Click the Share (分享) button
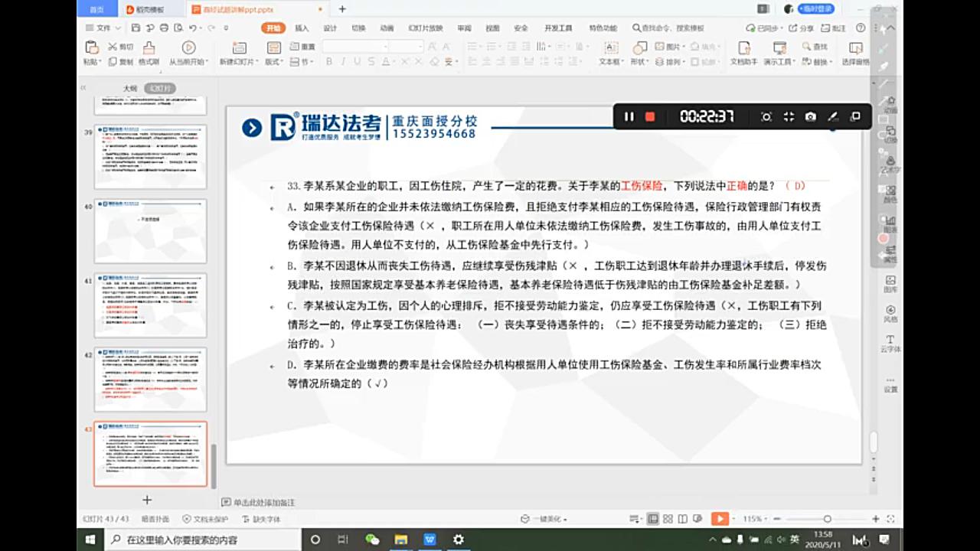The height and width of the screenshot is (551, 980). [802, 28]
